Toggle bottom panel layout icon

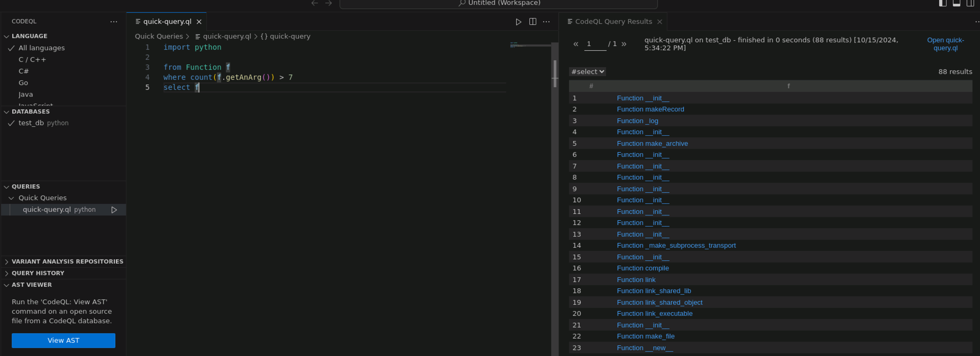click(x=957, y=3)
